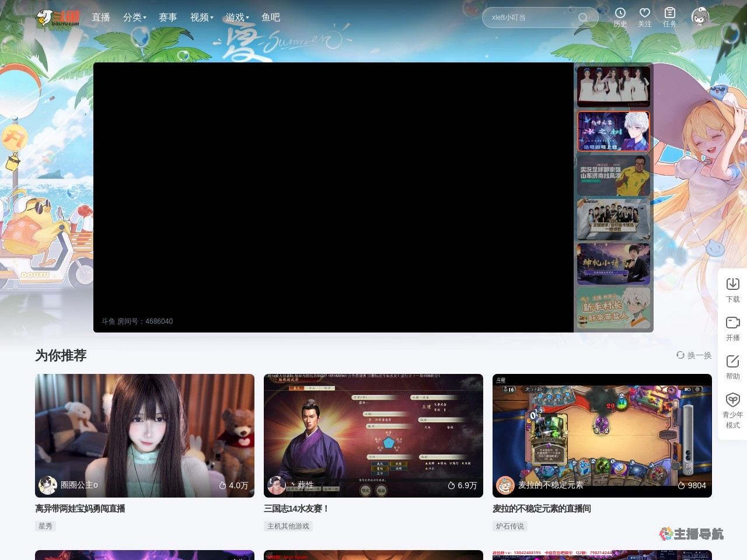747x560 pixels.
Task: Click the 麦拉的不稳定元素 streamer name overlay
Action: point(551,485)
